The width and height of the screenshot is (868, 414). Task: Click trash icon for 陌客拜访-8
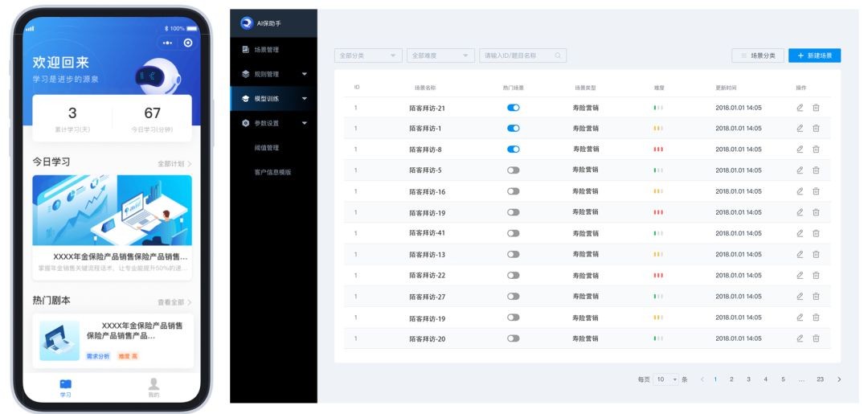[x=816, y=150]
